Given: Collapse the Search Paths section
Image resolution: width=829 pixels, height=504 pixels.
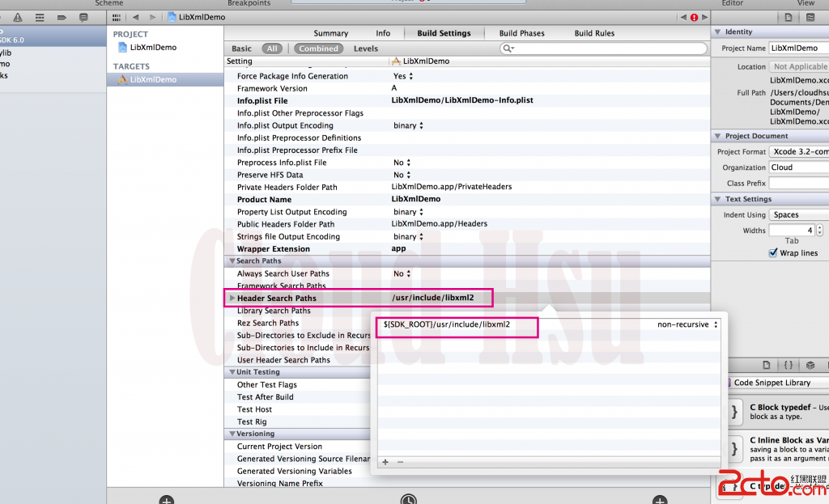Looking at the screenshot, I should [x=232, y=261].
